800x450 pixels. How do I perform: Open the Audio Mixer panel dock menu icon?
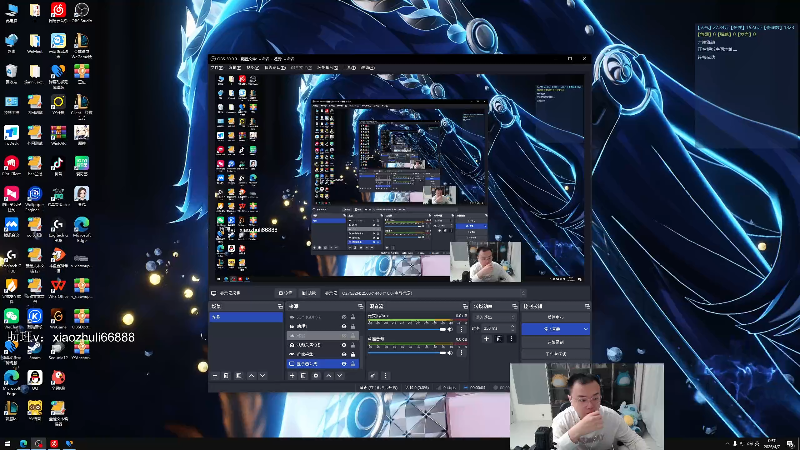[465, 306]
